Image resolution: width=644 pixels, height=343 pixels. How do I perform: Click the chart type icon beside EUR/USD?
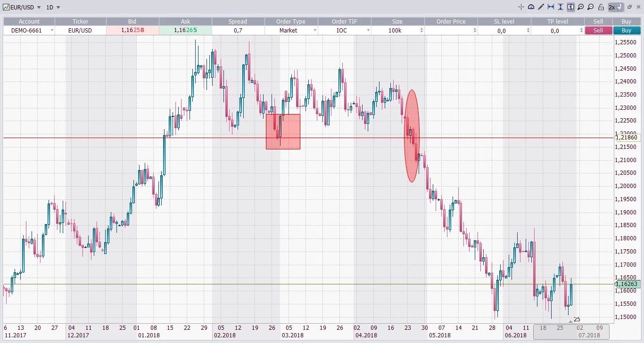pos(6,8)
